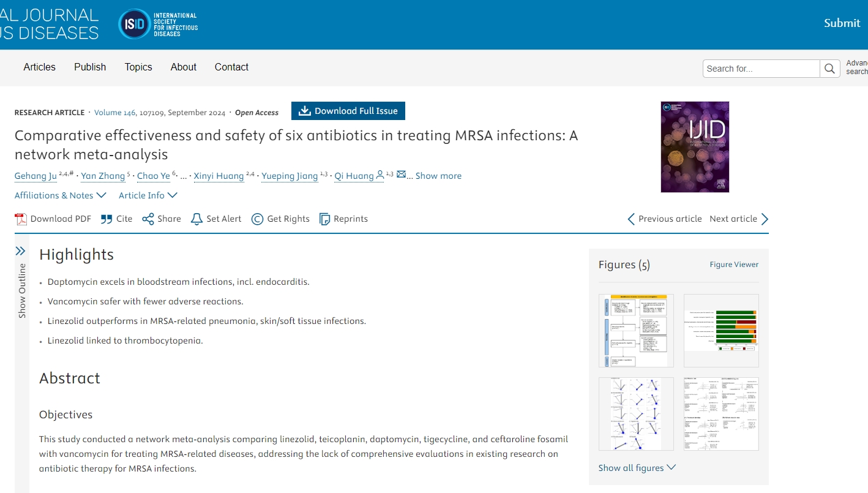This screenshot has width=868, height=493.
Task: Click highlight 'Vancomycin safer with fewer adverse reactions.'
Action: coord(146,301)
